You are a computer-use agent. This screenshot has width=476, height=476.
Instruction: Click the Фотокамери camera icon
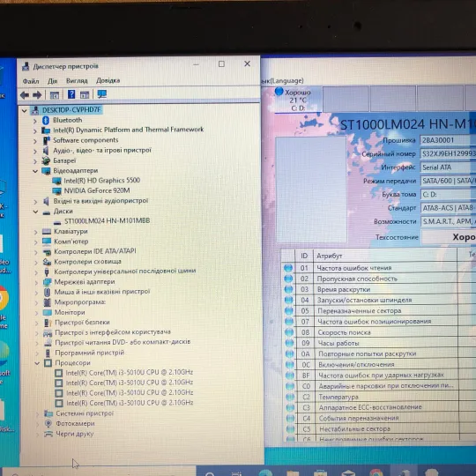pos(48,423)
